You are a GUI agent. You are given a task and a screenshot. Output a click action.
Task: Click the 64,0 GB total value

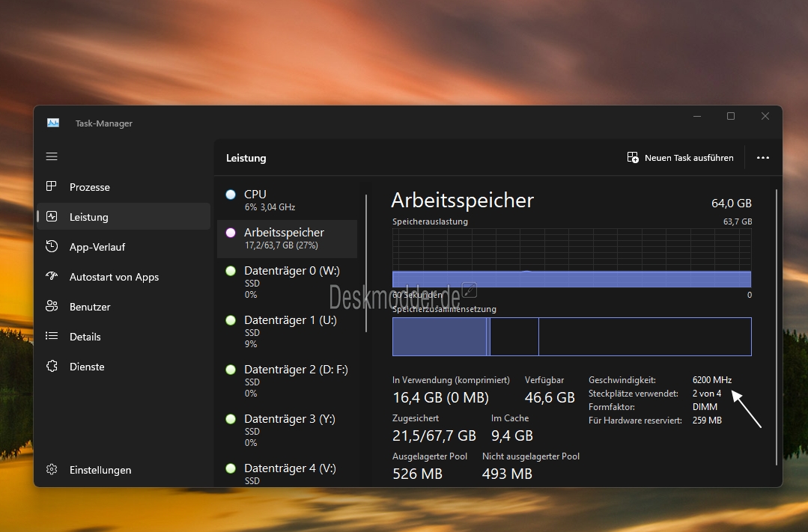click(x=731, y=204)
